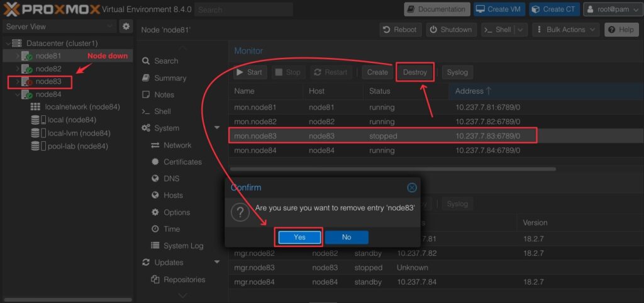The height and width of the screenshot is (303, 644).
Task: Open the Time menu item
Action: click(x=171, y=229)
